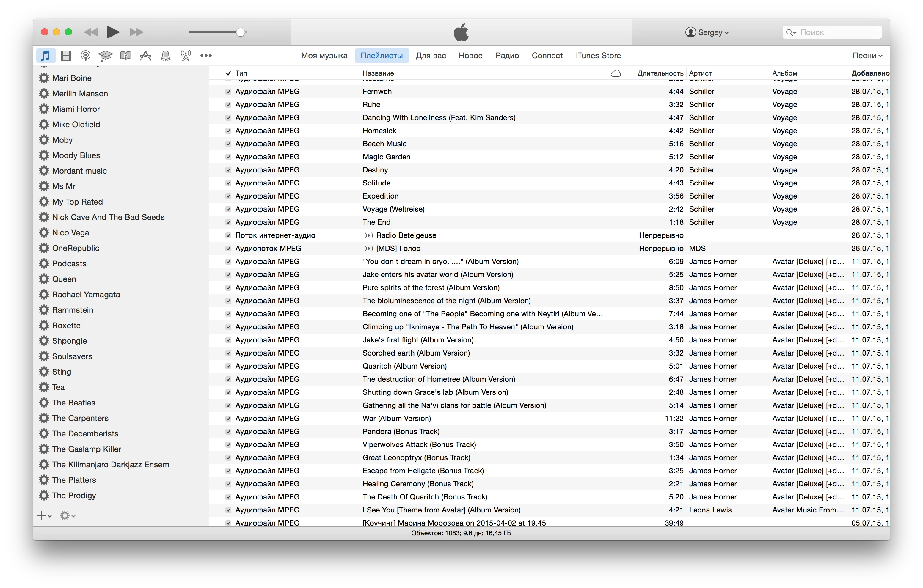This screenshot has width=923, height=588.
Task: Open the Movies library icon
Action: point(66,56)
